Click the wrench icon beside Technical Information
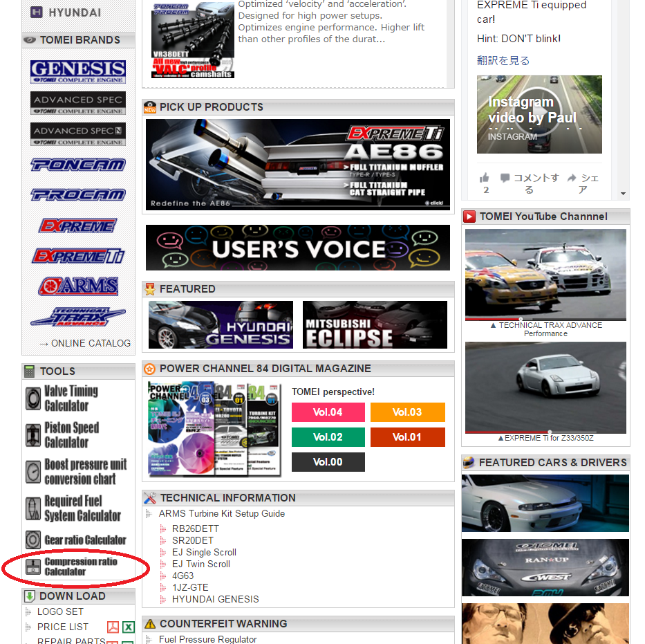The width and height of the screenshot is (645, 644). click(150, 498)
